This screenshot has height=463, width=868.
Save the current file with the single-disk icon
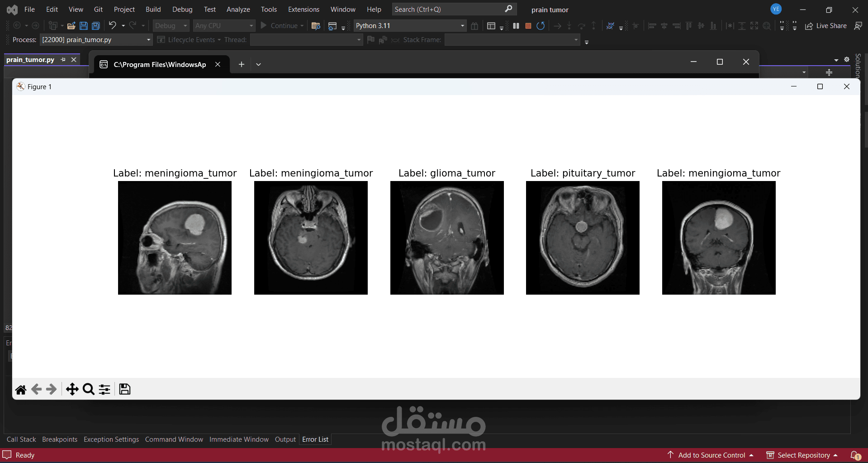84,26
